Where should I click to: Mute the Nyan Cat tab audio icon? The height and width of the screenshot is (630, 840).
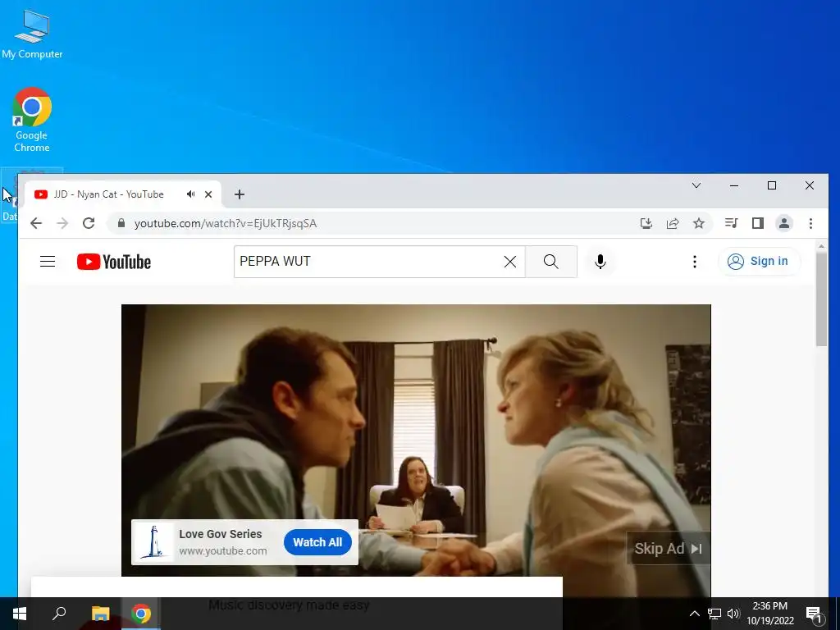[190, 194]
